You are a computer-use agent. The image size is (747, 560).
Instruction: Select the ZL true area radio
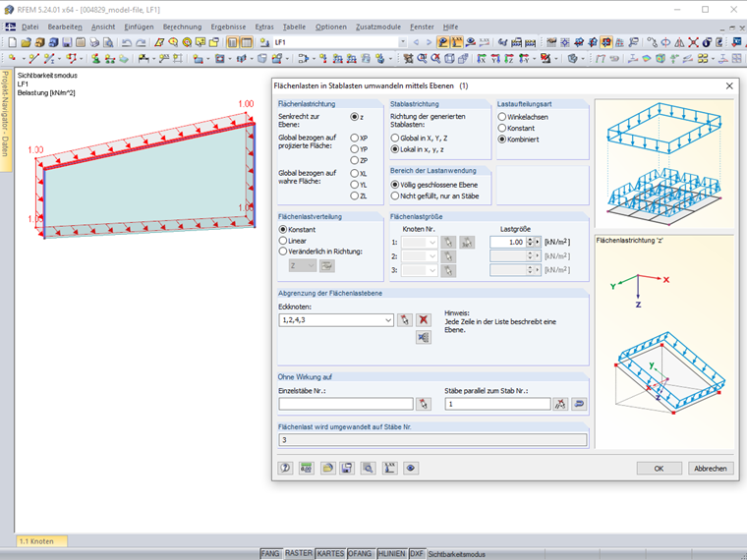[x=354, y=196]
